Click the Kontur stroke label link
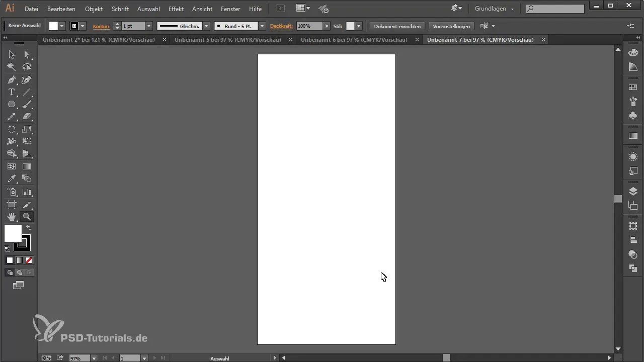Image resolution: width=644 pixels, height=362 pixels. coord(101,26)
